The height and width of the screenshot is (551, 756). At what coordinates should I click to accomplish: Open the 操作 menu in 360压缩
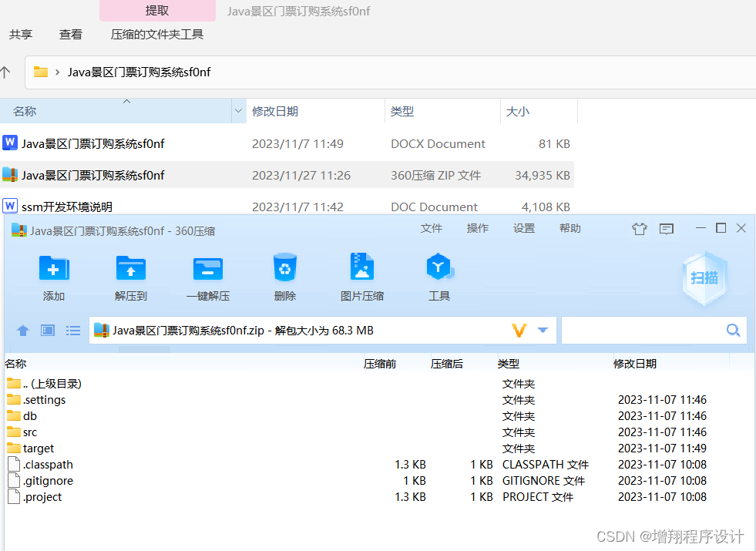pyautogui.click(x=477, y=228)
